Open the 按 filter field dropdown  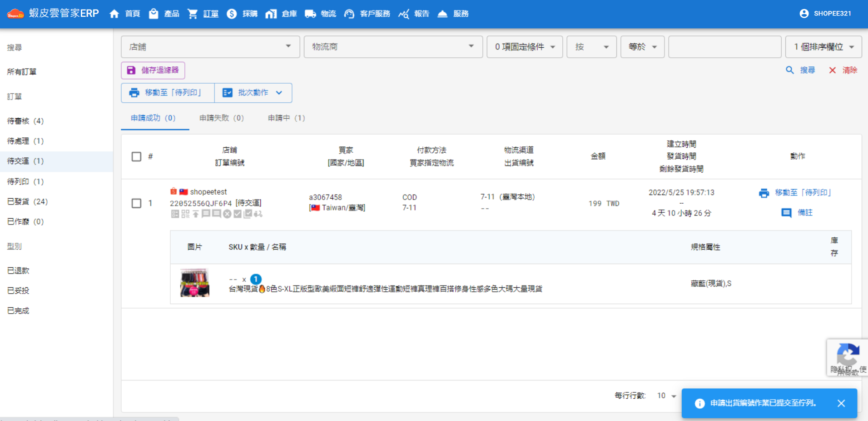(591, 47)
